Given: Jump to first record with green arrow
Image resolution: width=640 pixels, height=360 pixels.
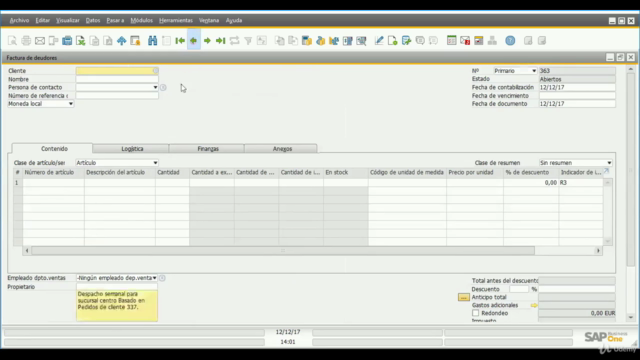Looking at the screenshot, I should click(180, 40).
